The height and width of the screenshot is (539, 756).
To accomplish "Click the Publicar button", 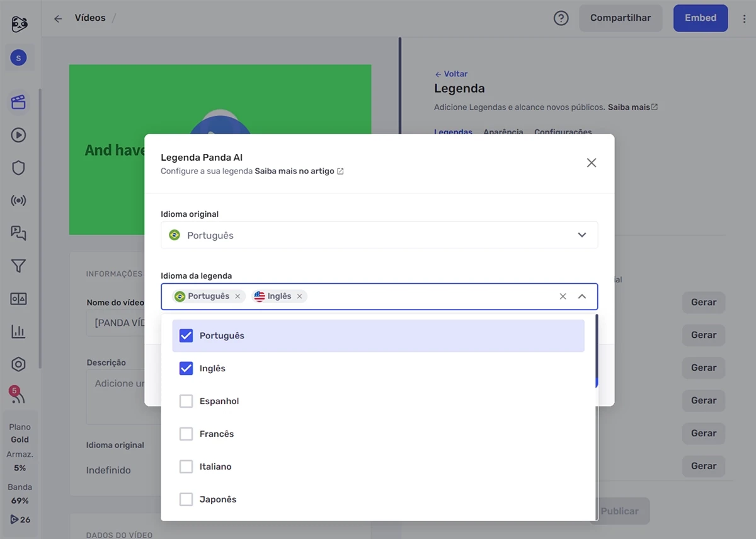I will click(x=620, y=511).
